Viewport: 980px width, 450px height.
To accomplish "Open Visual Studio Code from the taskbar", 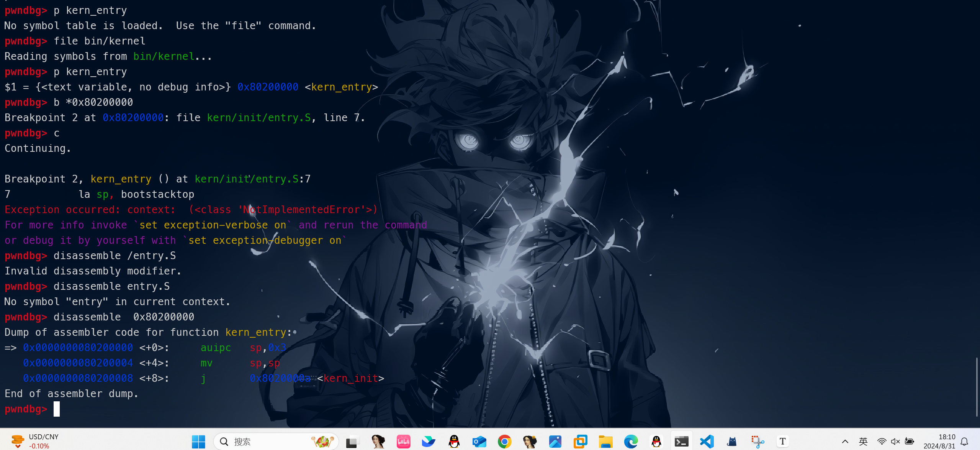I will (707, 442).
